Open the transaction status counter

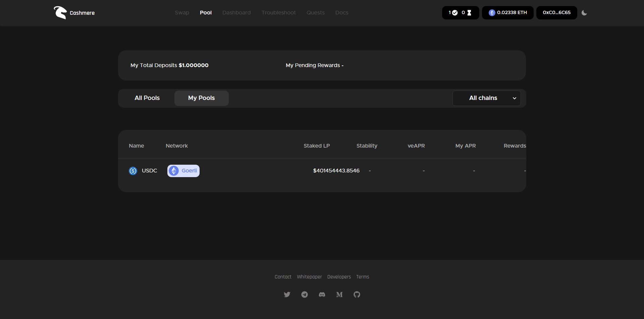(x=460, y=13)
